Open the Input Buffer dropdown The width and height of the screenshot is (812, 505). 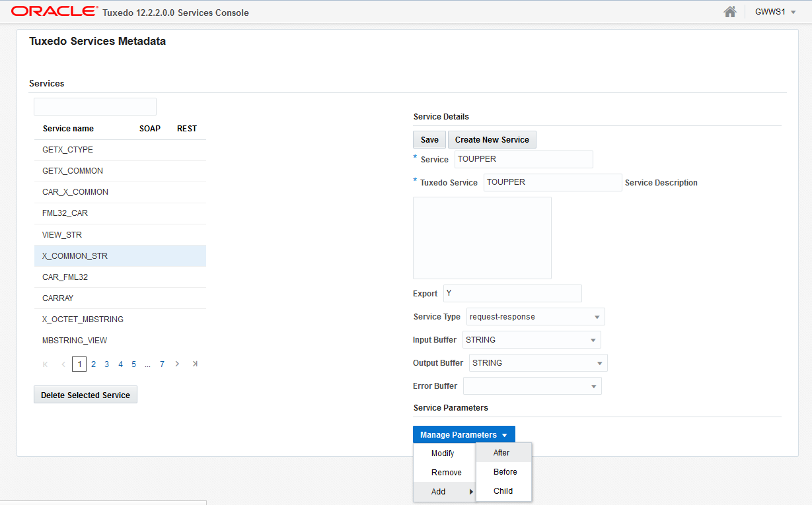coord(532,340)
